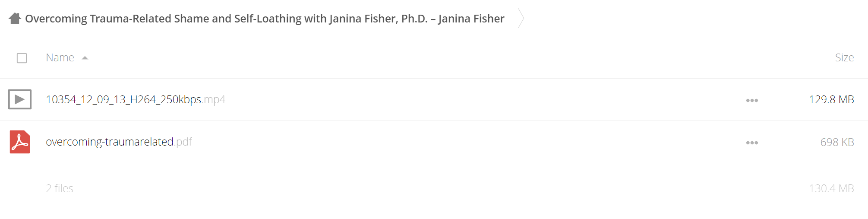Click the 129.8 MB size value
This screenshot has width=868, height=219.
831,99
